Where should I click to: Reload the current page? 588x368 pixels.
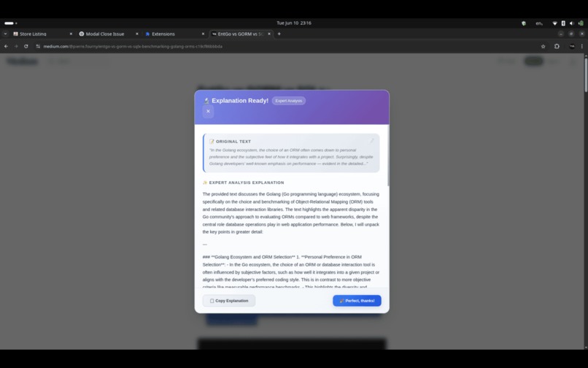(x=26, y=47)
